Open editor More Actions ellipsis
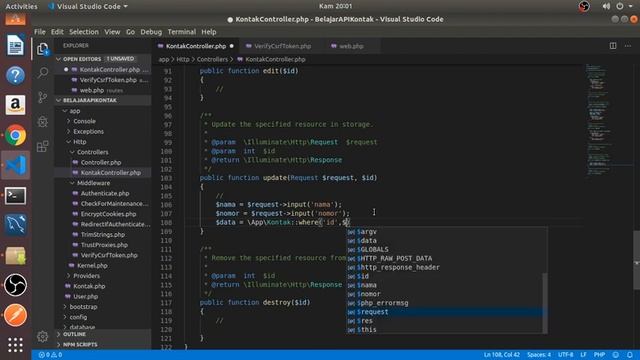 point(628,46)
